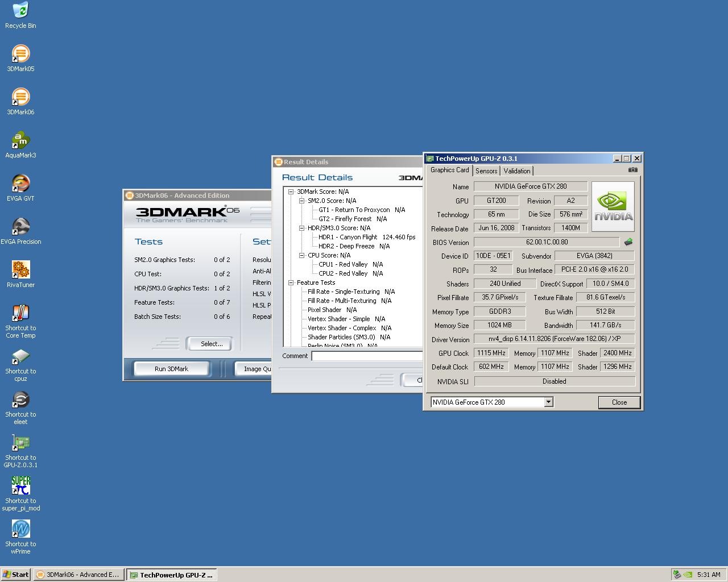
Task: Select Fill Rate - Multi-Texturing row
Action: 350,301
